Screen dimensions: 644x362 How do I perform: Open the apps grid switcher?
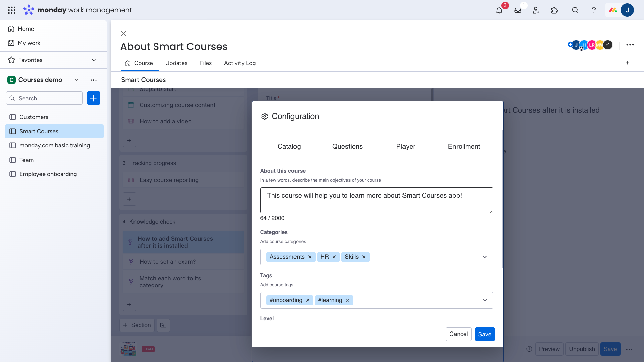[12, 10]
